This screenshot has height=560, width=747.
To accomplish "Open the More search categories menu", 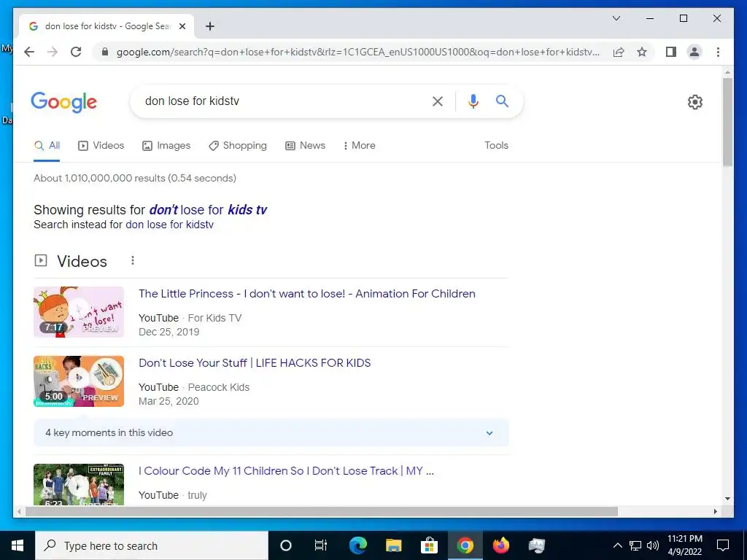I will click(359, 146).
